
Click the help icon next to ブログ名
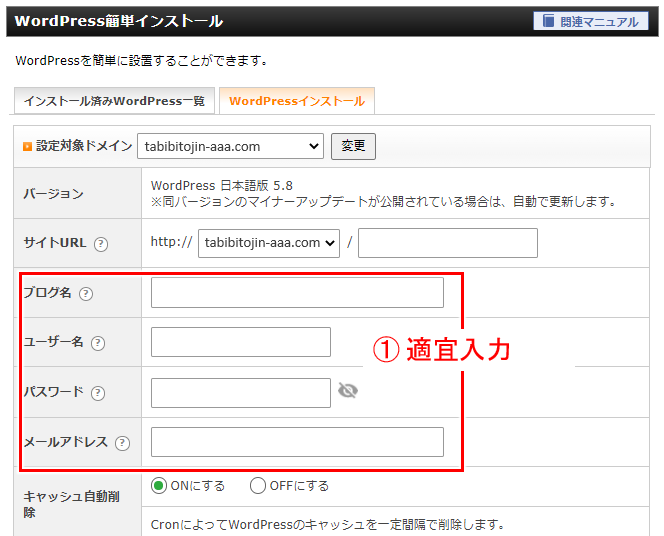(86, 293)
